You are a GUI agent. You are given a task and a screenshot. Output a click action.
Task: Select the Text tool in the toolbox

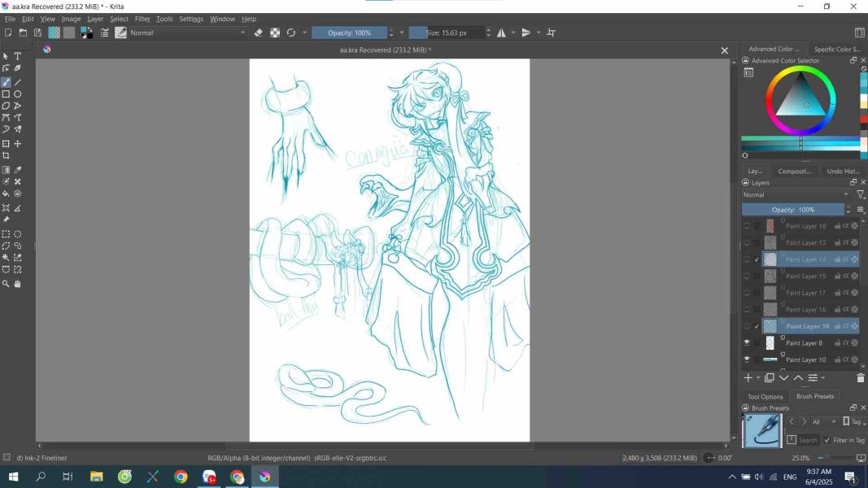coord(18,56)
